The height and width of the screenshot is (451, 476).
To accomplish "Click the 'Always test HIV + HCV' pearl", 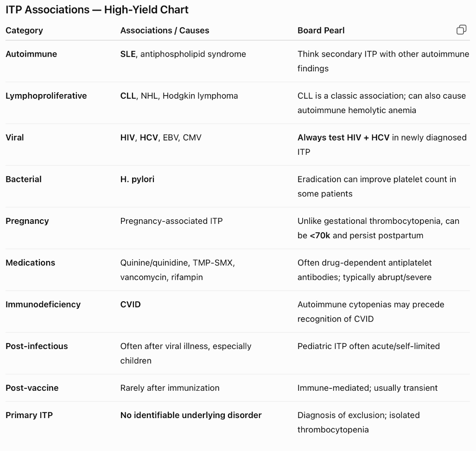I will pyautogui.click(x=343, y=138).
